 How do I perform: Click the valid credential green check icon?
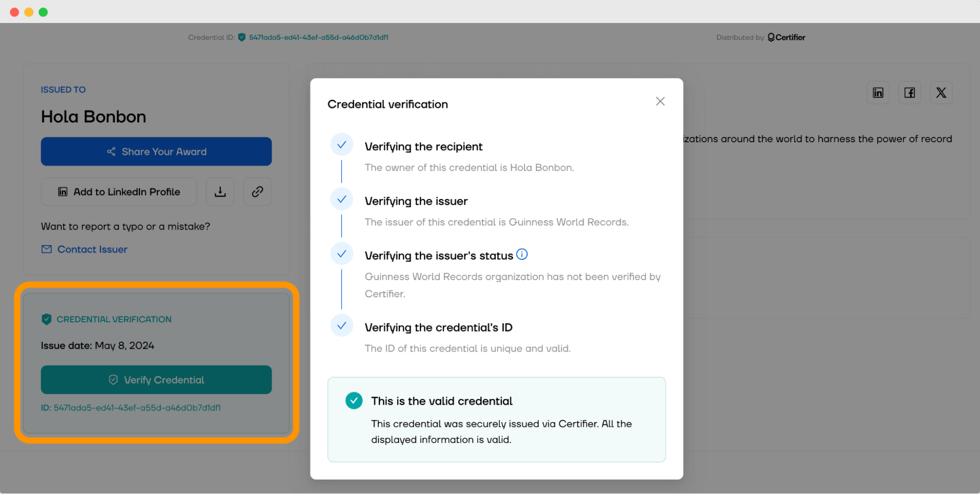coord(353,401)
